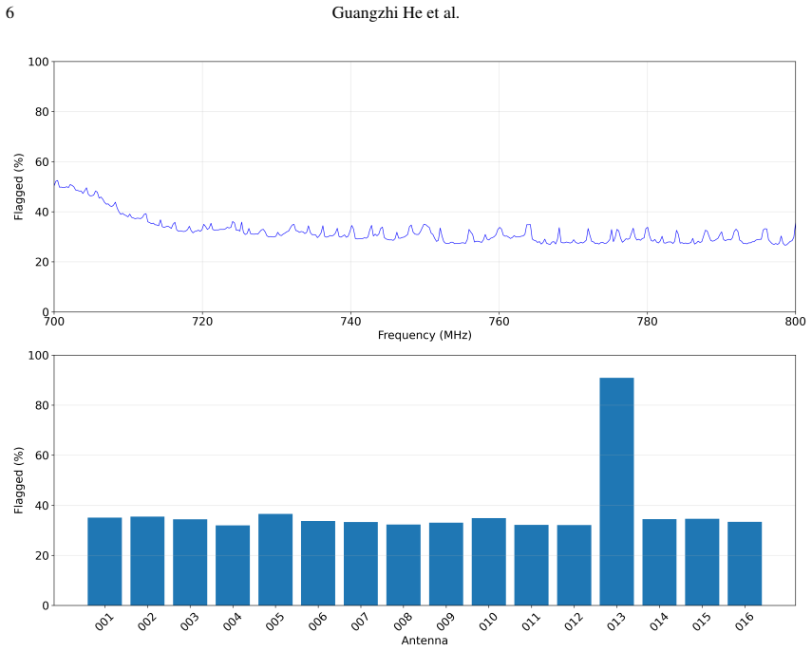The width and height of the screenshot is (812, 651).
Task: Click the bar for antenna 004
Action: (x=233, y=565)
